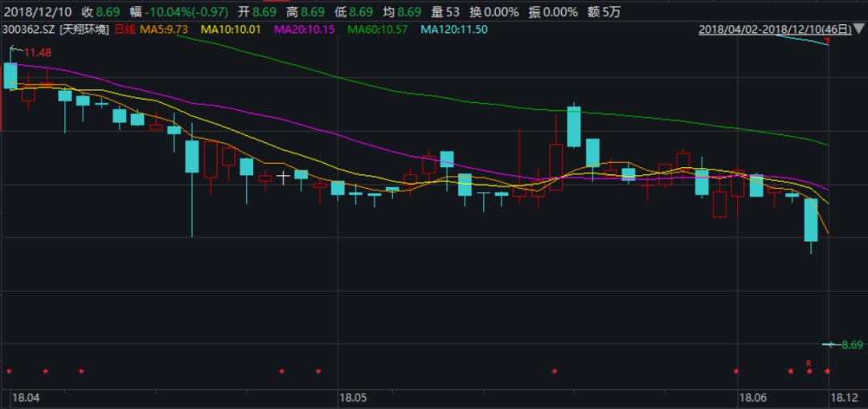Click the 18.06 timeline label
Image resolution: width=868 pixels, height=409 pixels.
click(x=753, y=398)
